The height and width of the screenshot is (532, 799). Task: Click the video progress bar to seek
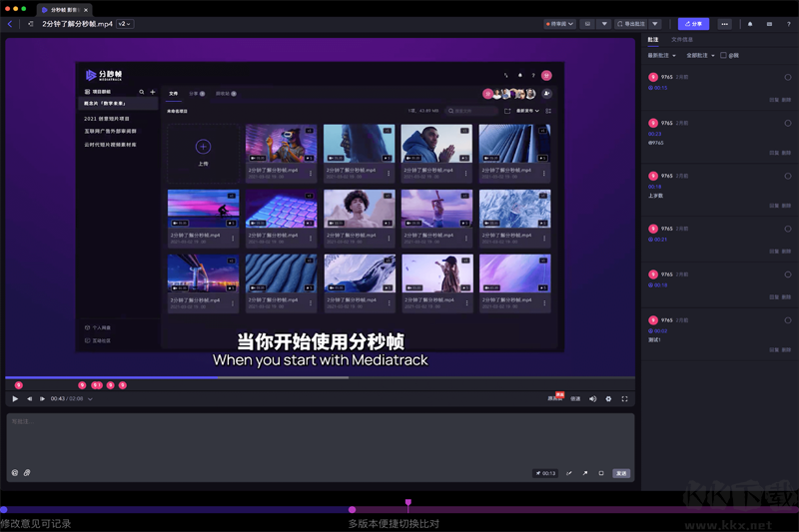click(x=320, y=377)
